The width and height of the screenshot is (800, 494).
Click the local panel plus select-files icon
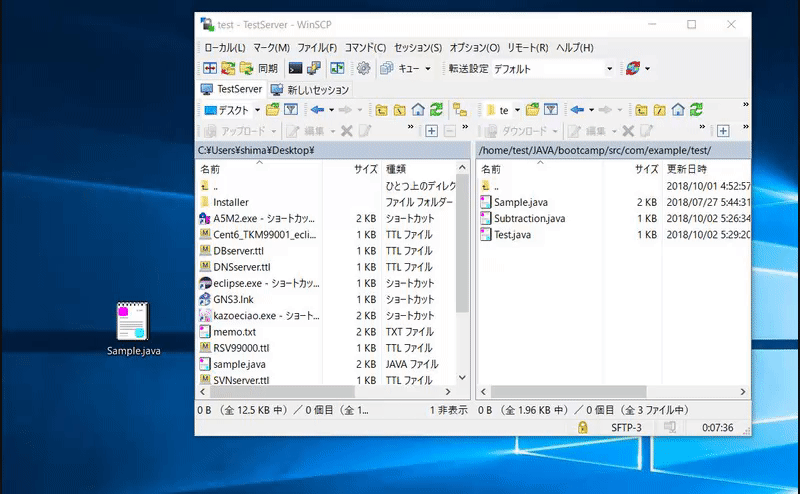pos(431,131)
